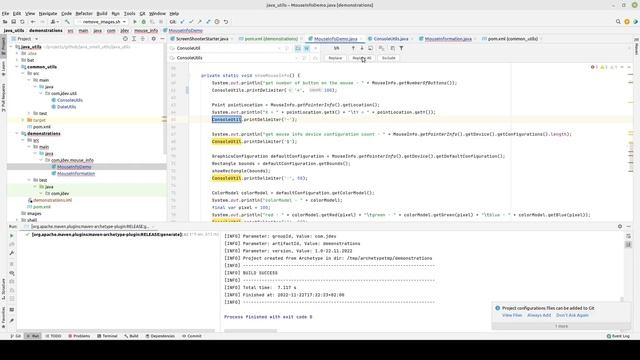
Task: Click the filter search results icon
Action: tap(401, 48)
